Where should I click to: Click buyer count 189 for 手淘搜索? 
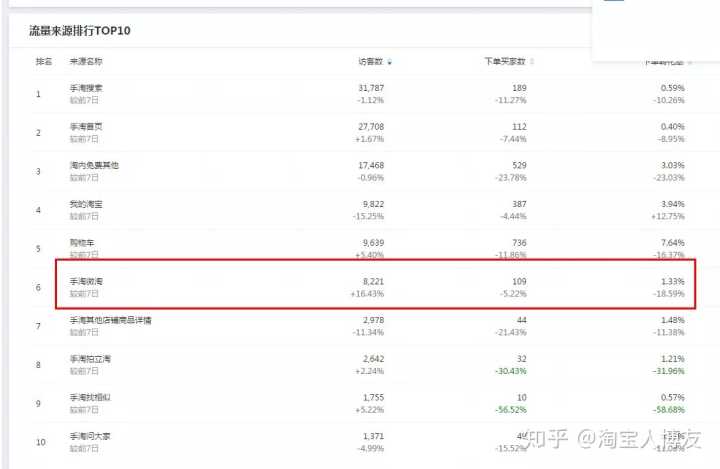point(519,88)
